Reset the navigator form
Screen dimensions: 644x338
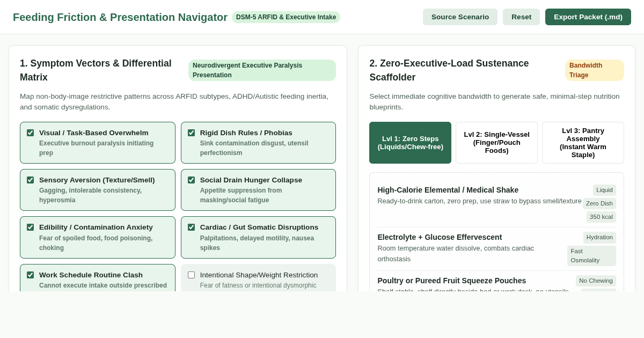coord(521,17)
